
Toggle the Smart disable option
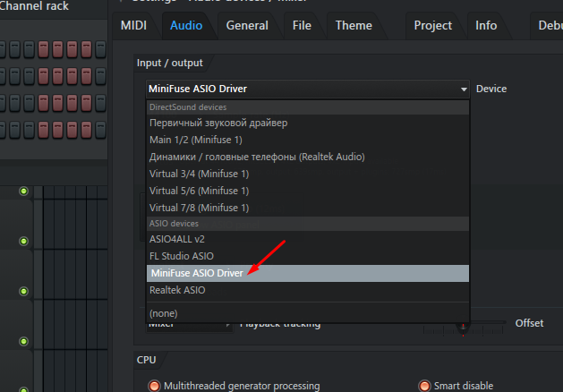click(x=424, y=386)
